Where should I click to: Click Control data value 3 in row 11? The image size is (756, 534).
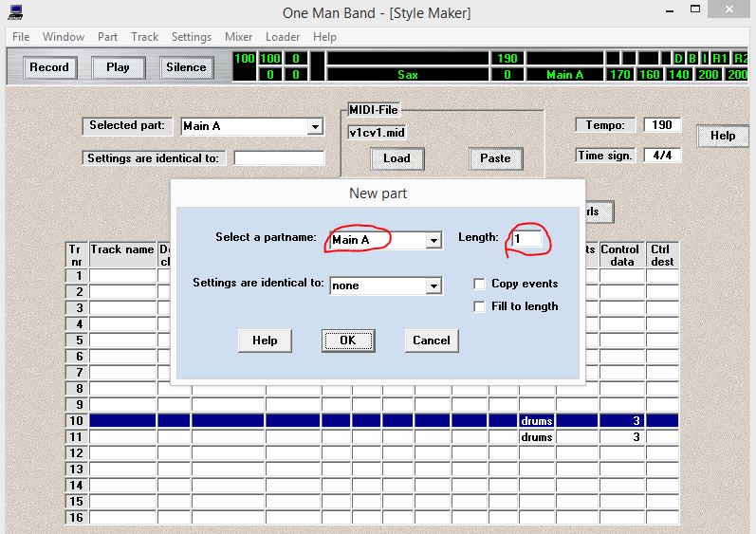(x=622, y=437)
